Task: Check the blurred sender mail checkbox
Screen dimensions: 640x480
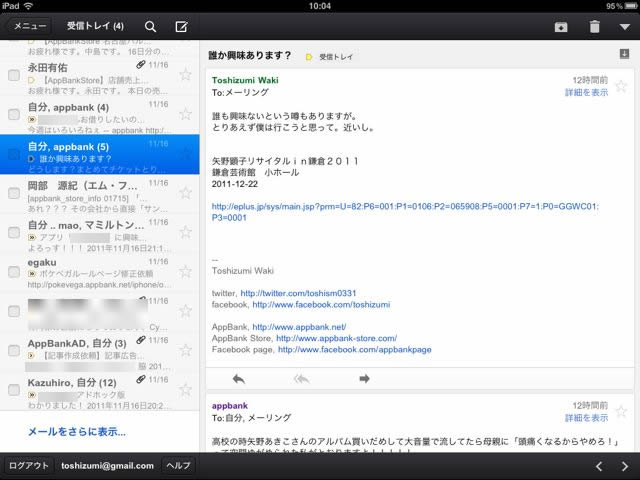Action: [x=14, y=311]
